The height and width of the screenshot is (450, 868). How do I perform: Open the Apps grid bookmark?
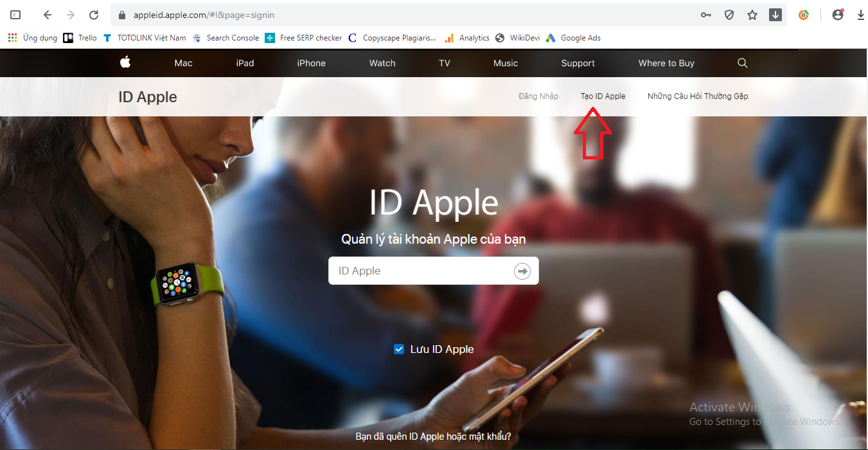click(32, 38)
